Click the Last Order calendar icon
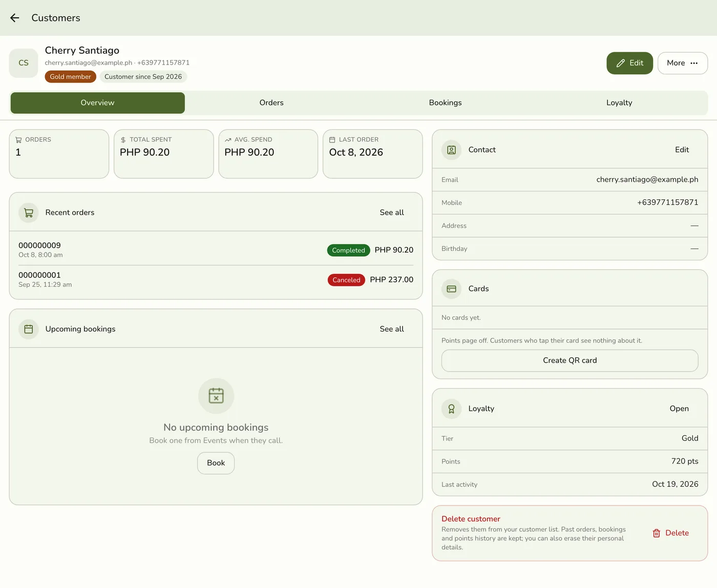Image resolution: width=717 pixels, height=588 pixels. [332, 140]
